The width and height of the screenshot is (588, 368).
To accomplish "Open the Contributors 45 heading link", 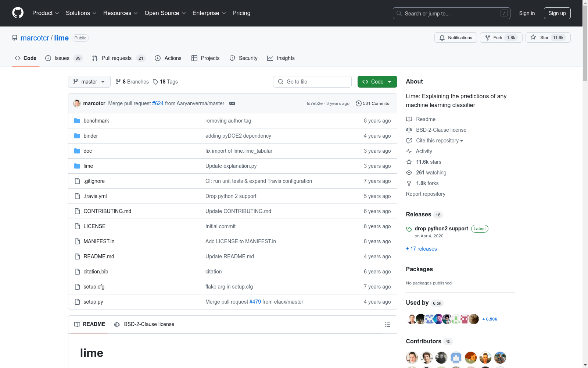I will [429, 341].
